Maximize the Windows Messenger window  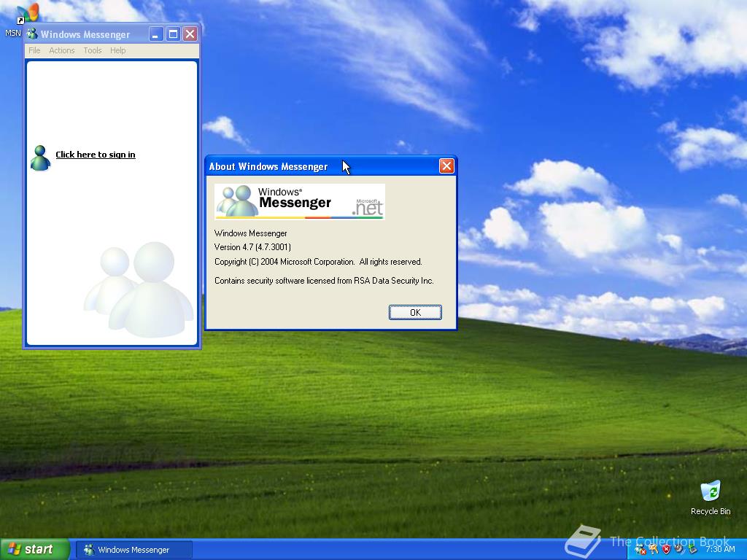tap(174, 34)
